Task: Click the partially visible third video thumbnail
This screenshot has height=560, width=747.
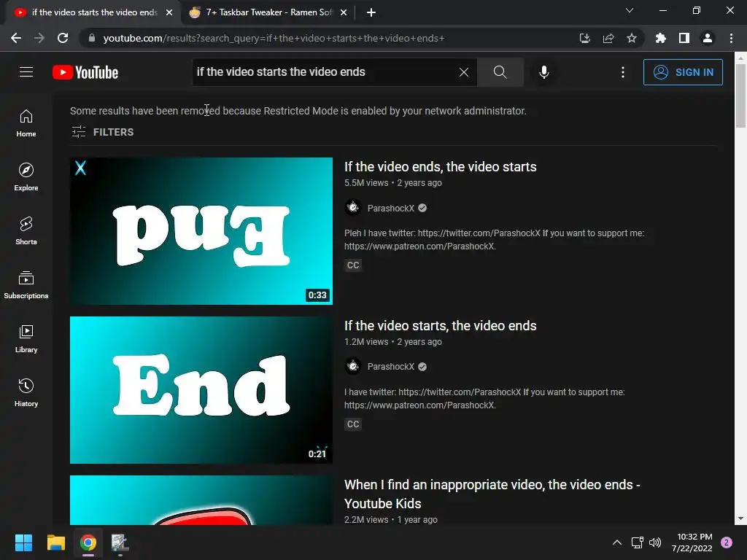Action: 201,500
